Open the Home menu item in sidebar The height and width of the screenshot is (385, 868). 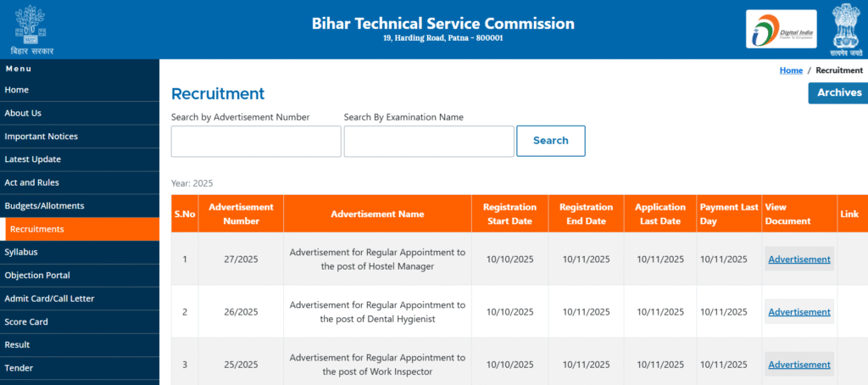[x=17, y=90]
